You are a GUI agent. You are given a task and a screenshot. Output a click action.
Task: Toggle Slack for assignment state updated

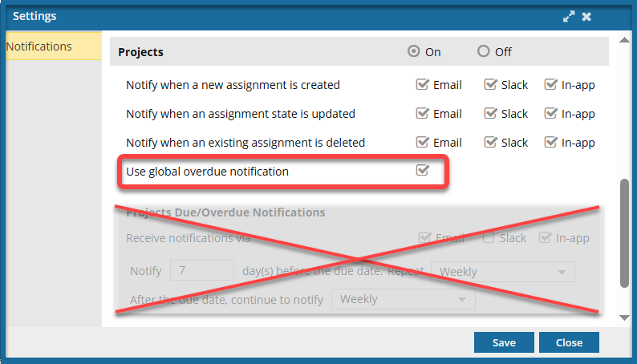(x=490, y=113)
